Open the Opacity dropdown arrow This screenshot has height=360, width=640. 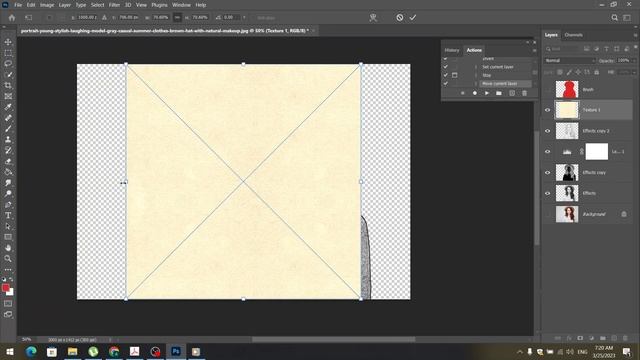(x=634, y=60)
